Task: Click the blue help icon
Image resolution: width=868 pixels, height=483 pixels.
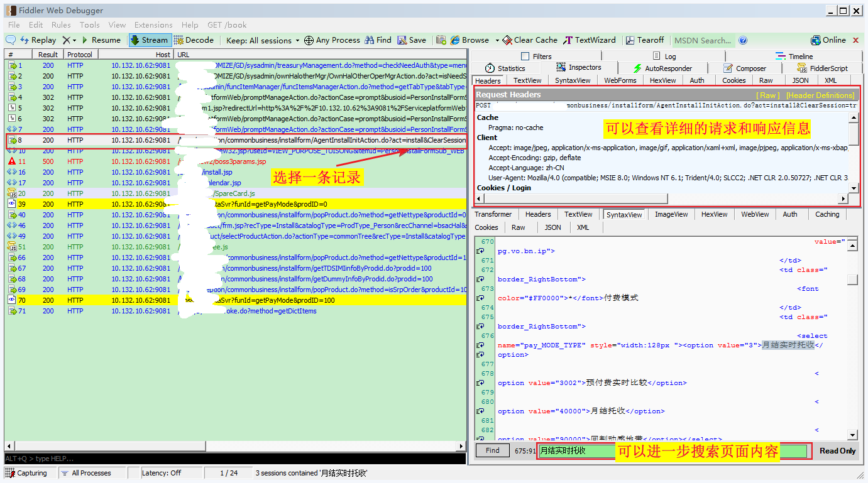Action: 743,40
